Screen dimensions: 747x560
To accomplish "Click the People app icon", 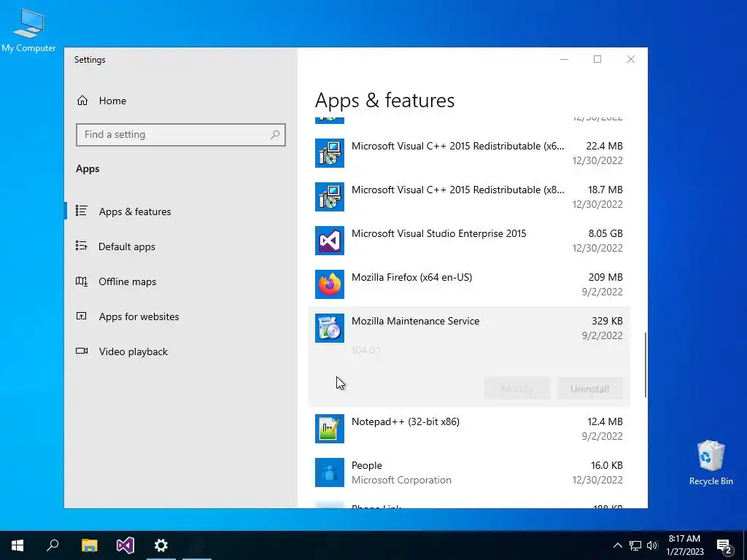I will [330, 472].
